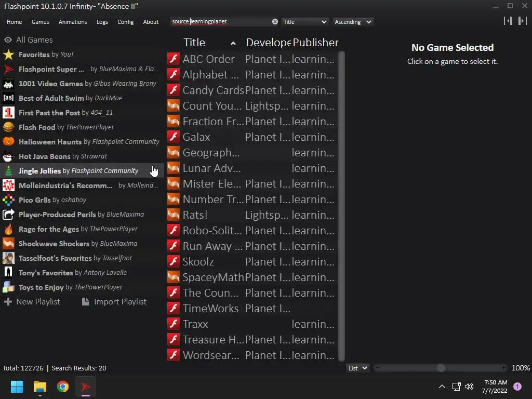Viewport: 532px width, 399px height.
Task: Open the About tab
Action: coord(151,22)
